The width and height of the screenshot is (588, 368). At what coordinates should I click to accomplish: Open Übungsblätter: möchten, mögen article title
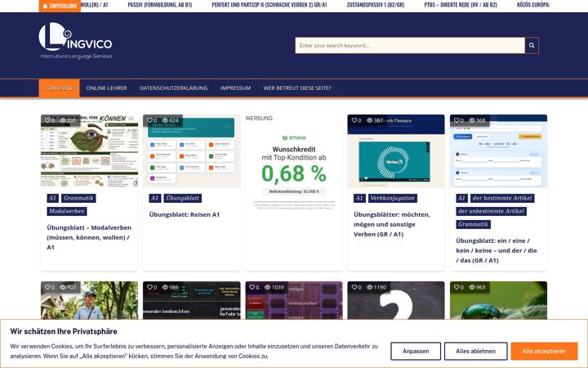(392, 224)
